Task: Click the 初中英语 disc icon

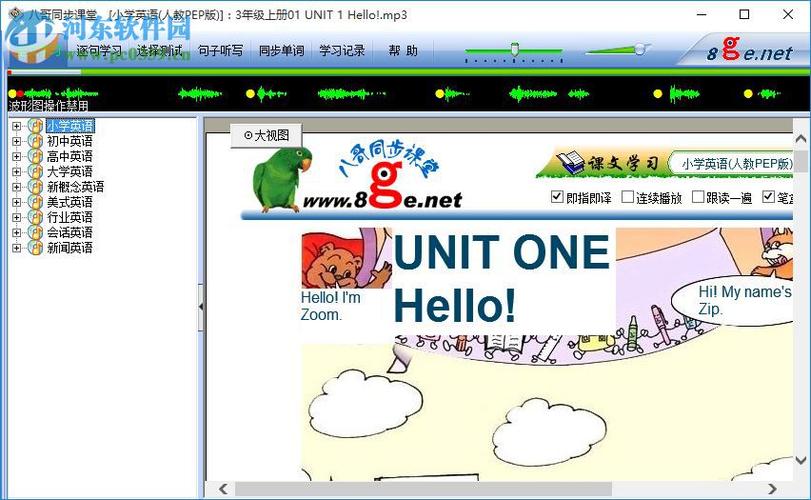Action: [x=35, y=141]
